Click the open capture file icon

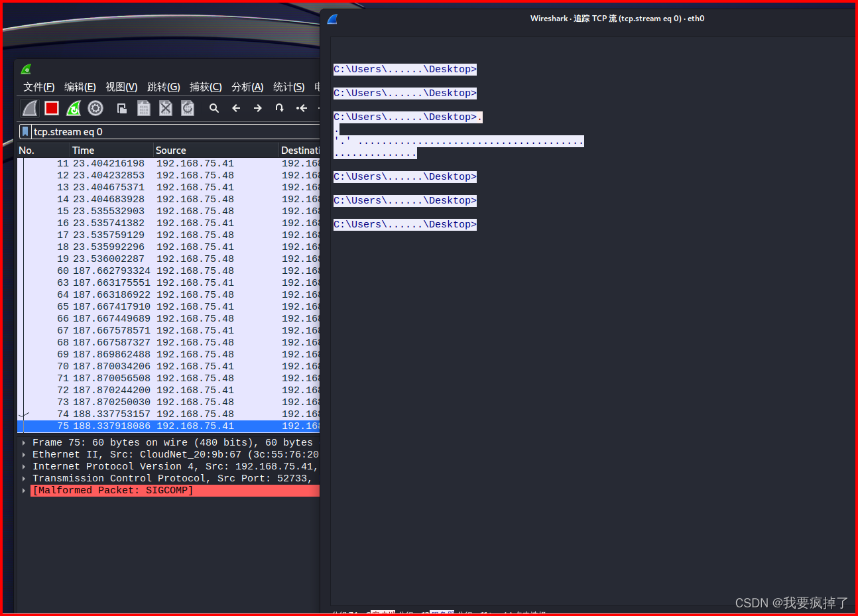[122, 108]
